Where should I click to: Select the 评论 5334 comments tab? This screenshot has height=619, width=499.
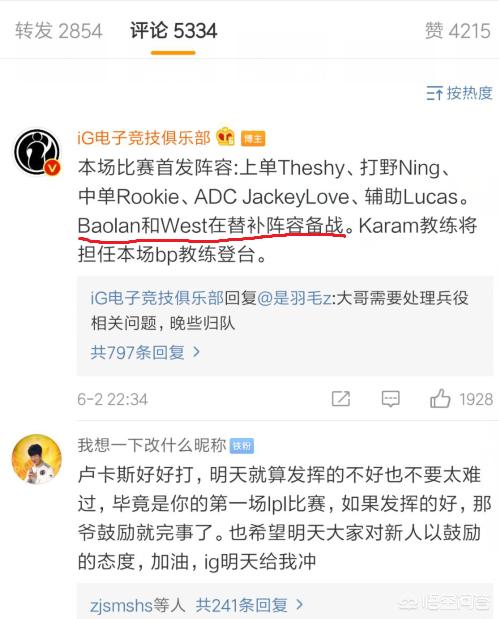click(174, 31)
